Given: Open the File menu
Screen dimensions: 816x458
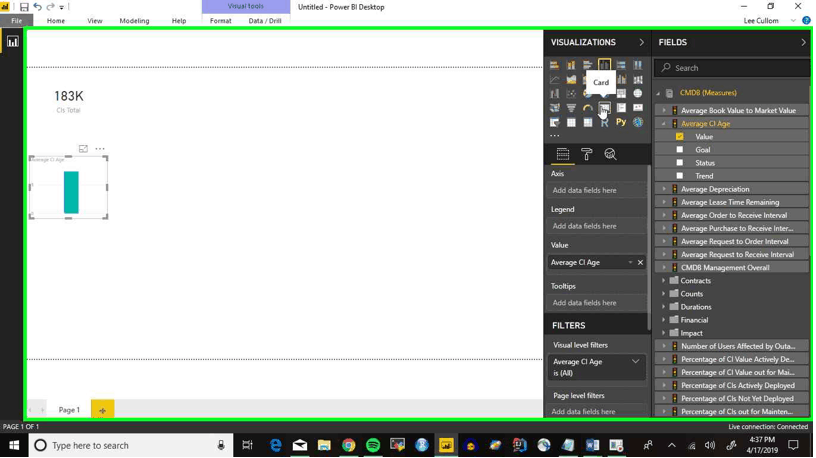Looking at the screenshot, I should [x=17, y=21].
